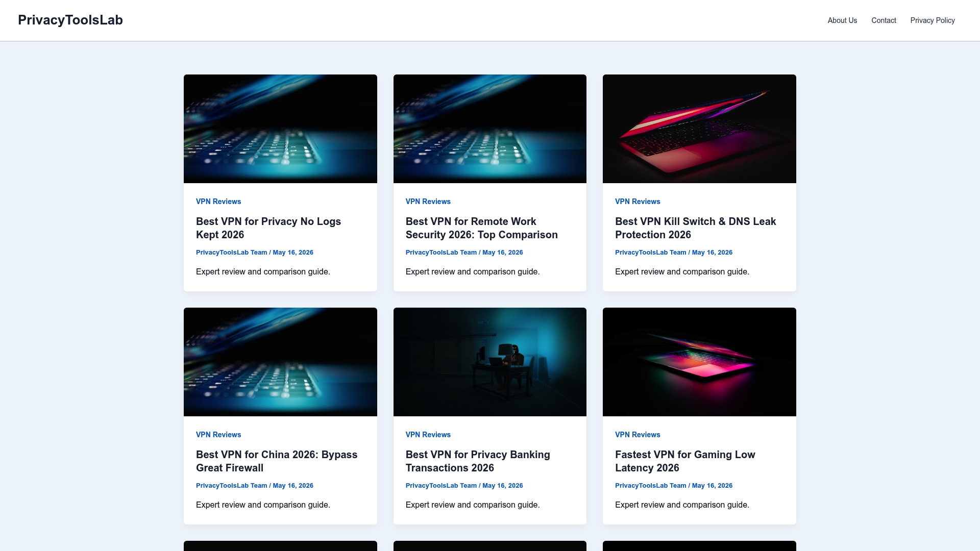
Task: Open the PrivacyToolsLab site logo
Action: 70,20
